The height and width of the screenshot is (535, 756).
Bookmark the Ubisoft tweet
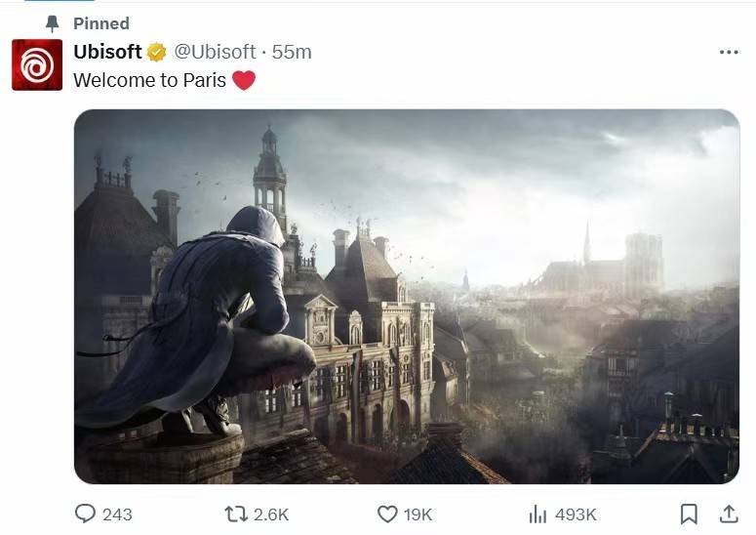point(689,514)
